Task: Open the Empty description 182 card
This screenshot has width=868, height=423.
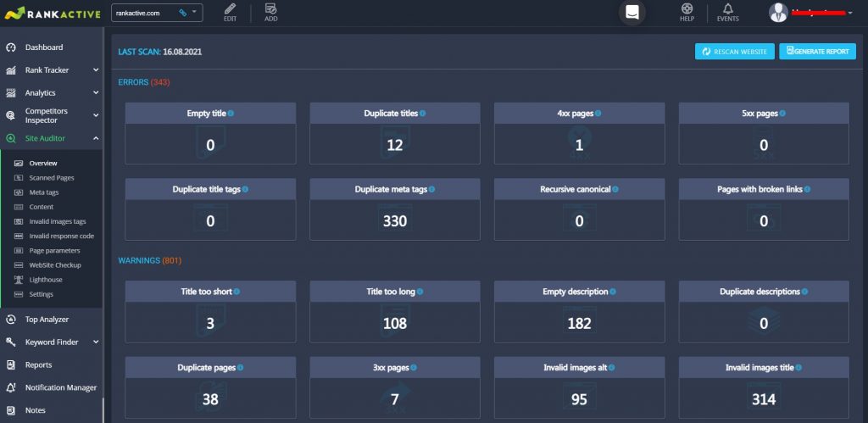Action: tap(580, 312)
